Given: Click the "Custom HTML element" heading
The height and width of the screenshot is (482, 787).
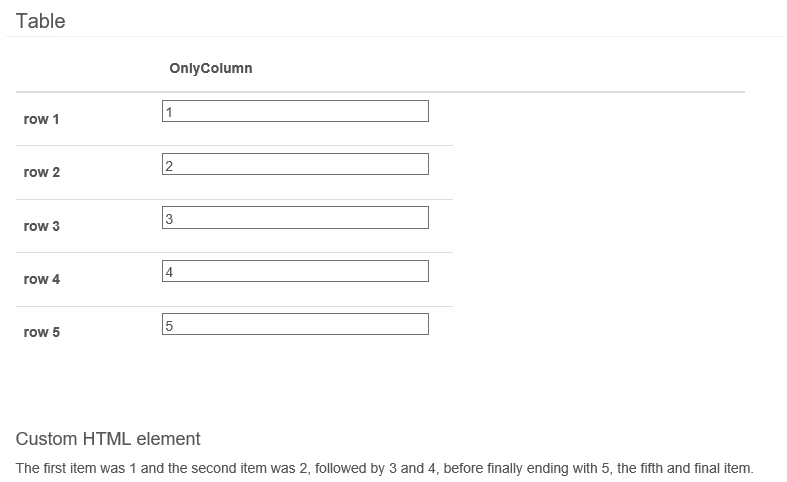Looking at the screenshot, I should tap(108, 439).
